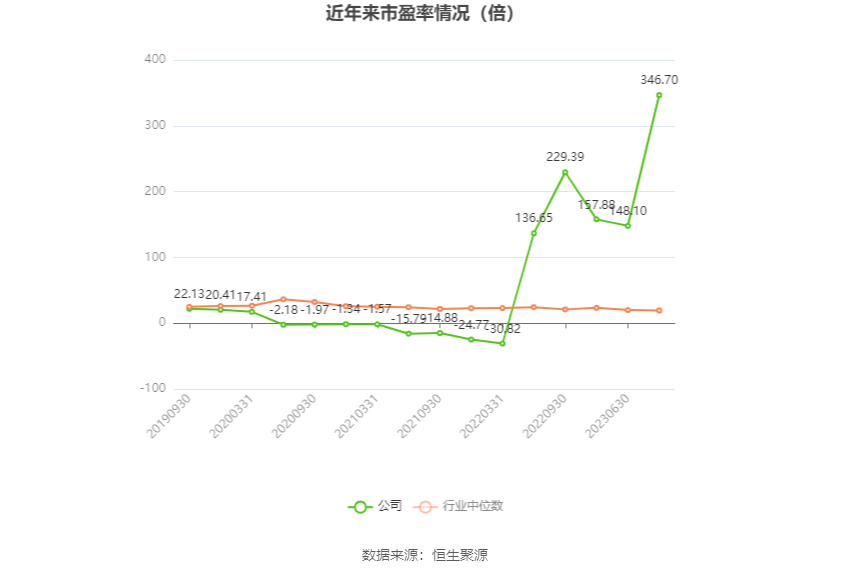This screenshot has width=850, height=575.
Task: Click the last orange industry median point
Action: click(659, 311)
